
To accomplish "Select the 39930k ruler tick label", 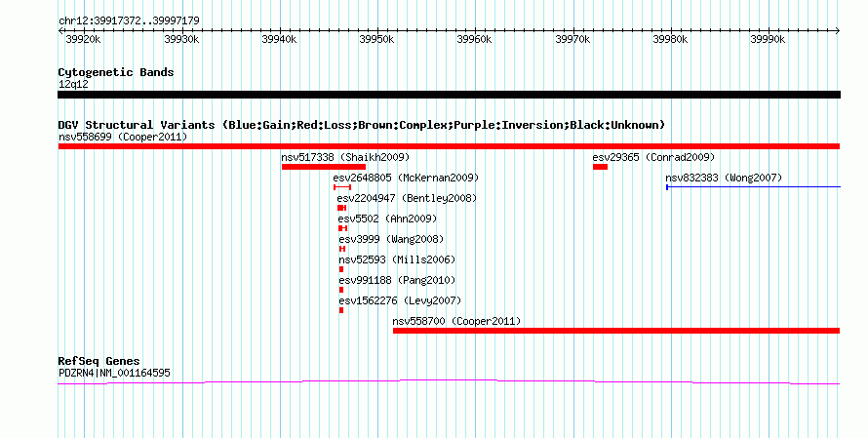I will (181, 39).
